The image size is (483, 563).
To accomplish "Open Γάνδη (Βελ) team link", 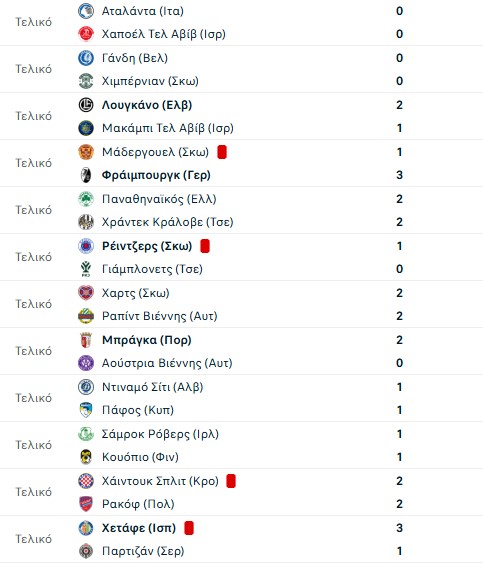I will pyautogui.click(x=135, y=58).
